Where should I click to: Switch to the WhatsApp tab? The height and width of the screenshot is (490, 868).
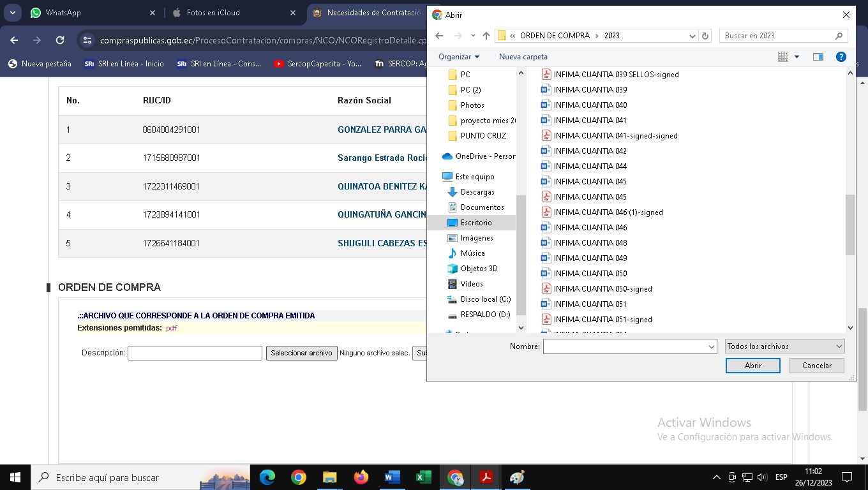point(64,13)
